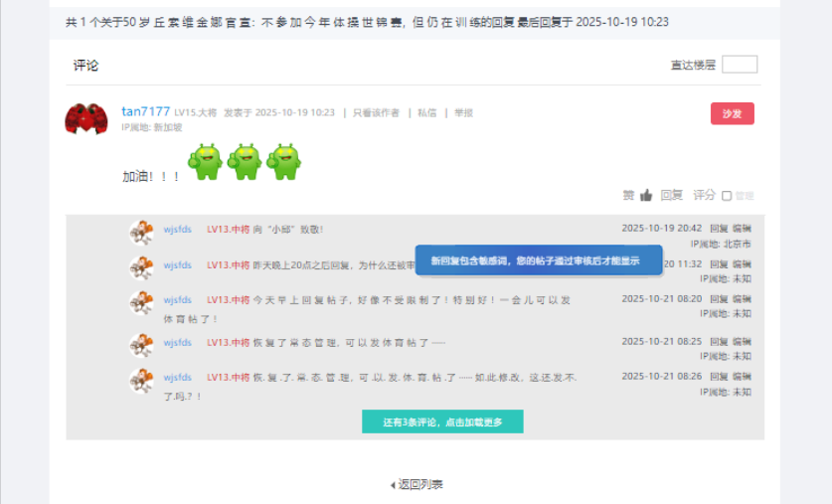Click 编辑 on the 11:32 comment
The width and height of the screenshot is (832, 504).
pyautogui.click(x=742, y=263)
